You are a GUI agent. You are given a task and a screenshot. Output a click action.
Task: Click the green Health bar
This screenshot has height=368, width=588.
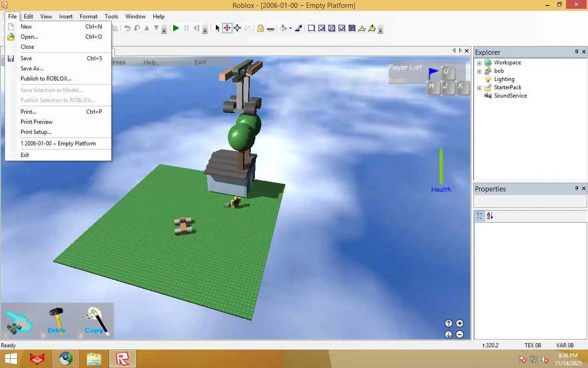pyautogui.click(x=441, y=167)
